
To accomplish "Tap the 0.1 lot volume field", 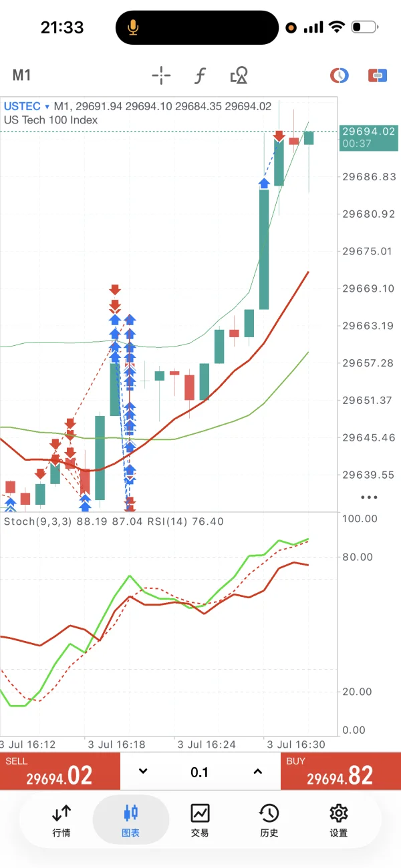I will point(200,772).
